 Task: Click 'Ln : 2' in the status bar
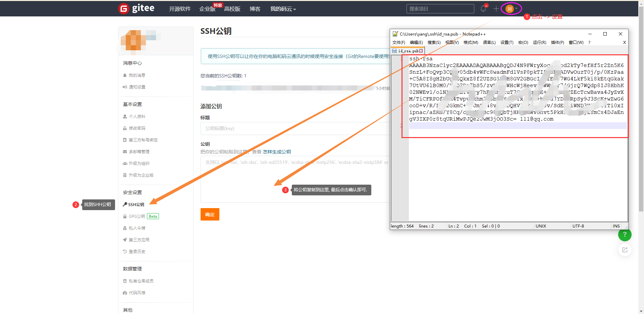(x=453, y=226)
